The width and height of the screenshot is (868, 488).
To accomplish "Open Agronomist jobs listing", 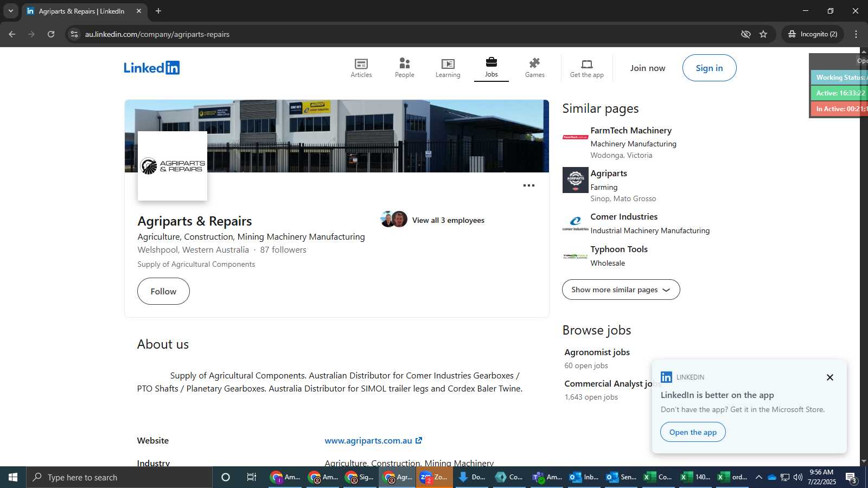I will tap(597, 352).
